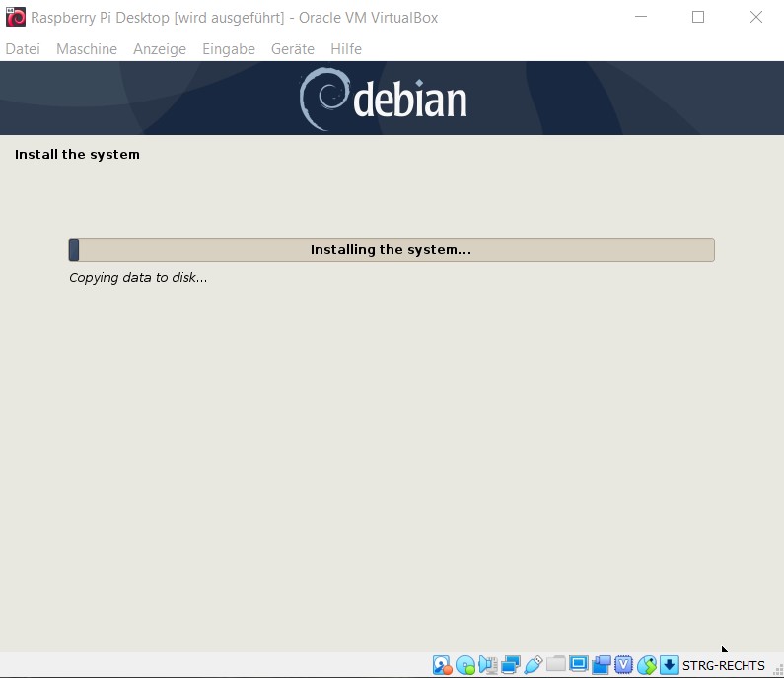Open the Geräte menu
This screenshot has height=678, width=784.
(293, 49)
